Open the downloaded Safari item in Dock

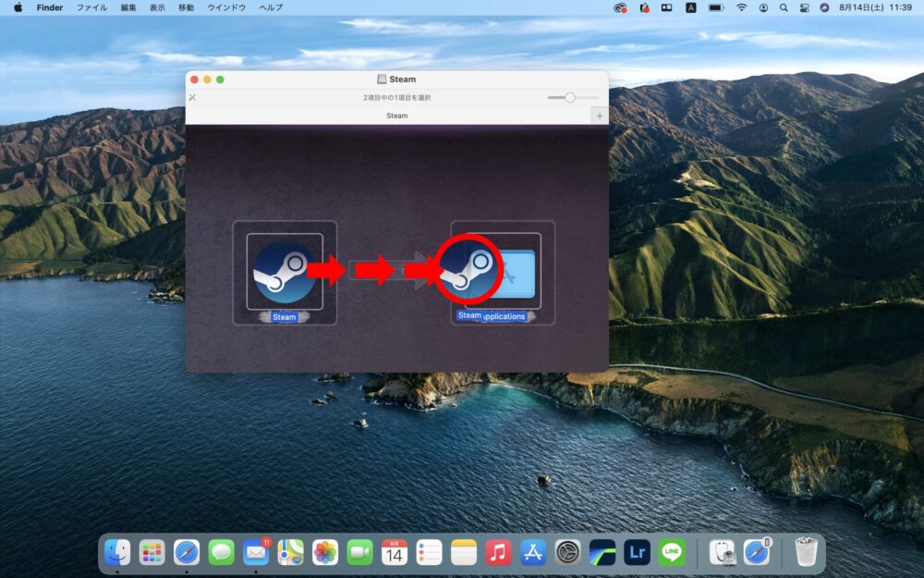[x=757, y=553]
